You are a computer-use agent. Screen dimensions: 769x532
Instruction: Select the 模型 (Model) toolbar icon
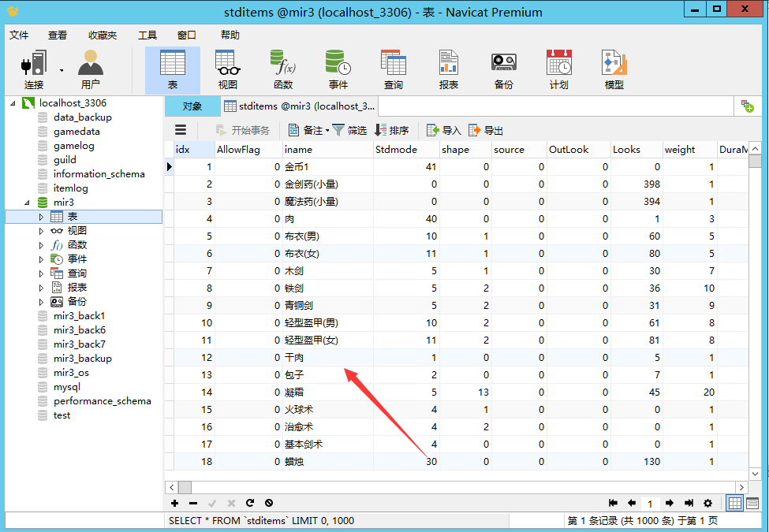click(614, 69)
